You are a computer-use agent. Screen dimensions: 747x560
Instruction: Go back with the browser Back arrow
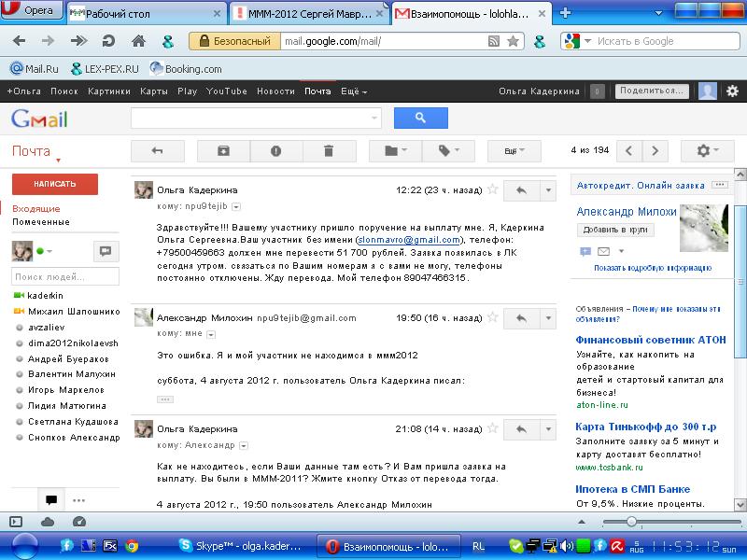19,41
